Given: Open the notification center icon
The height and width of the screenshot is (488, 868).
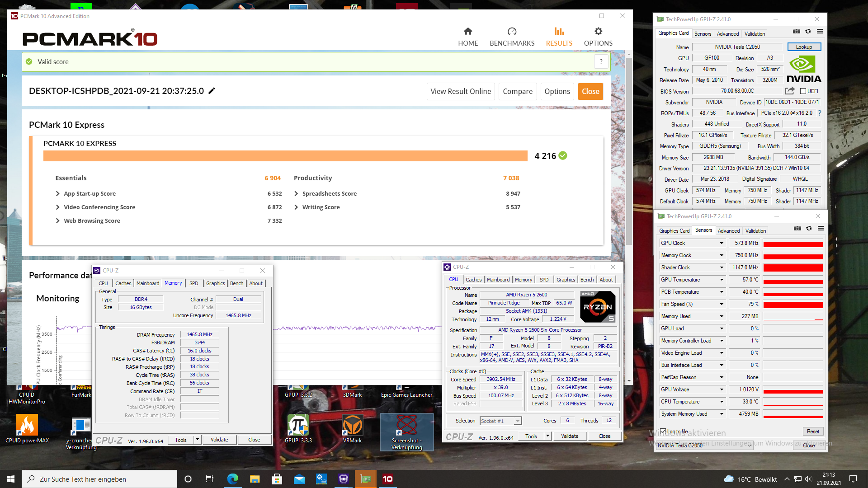Looking at the screenshot, I should [x=853, y=479].
